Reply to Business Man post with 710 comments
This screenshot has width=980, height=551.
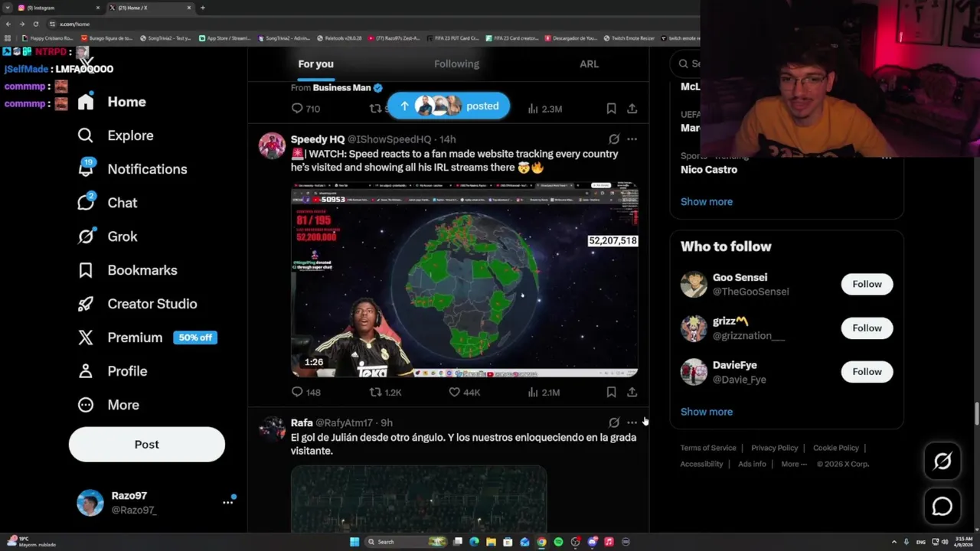point(305,109)
